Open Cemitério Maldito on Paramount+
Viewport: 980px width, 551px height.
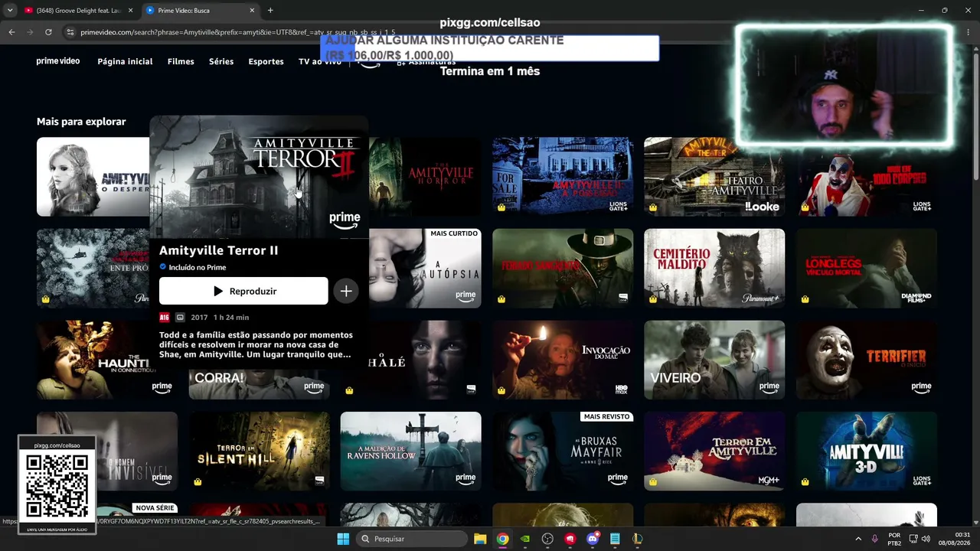click(714, 268)
